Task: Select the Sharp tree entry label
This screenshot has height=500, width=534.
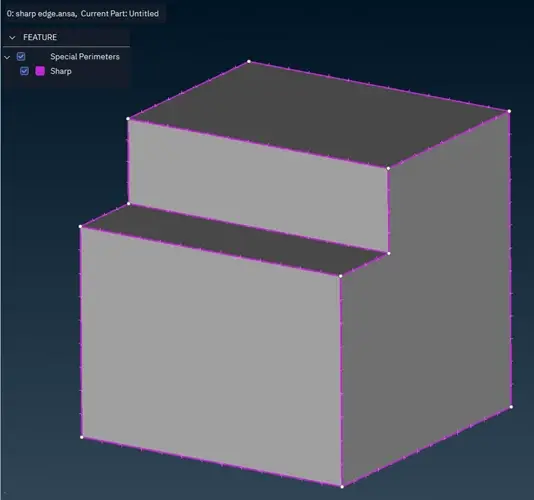Action: (61, 71)
